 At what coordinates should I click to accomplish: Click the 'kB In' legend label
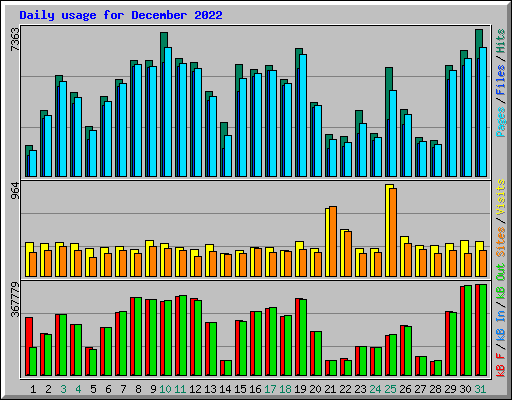click(x=500, y=325)
